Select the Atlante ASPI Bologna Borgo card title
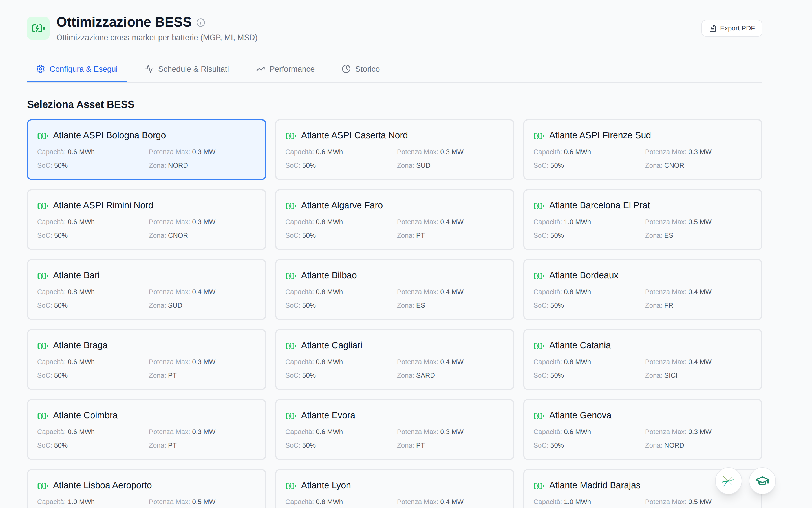812x508 pixels. point(109,135)
